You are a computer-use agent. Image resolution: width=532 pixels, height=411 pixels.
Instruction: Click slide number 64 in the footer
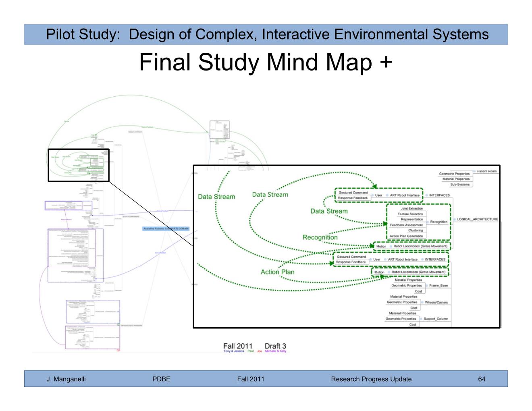[482, 379]
